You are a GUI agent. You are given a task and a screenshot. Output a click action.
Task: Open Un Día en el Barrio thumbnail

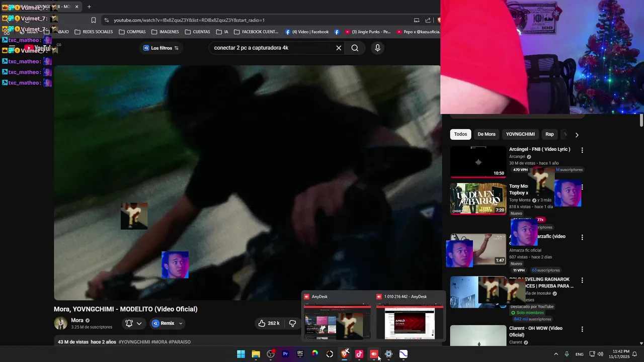point(478,199)
